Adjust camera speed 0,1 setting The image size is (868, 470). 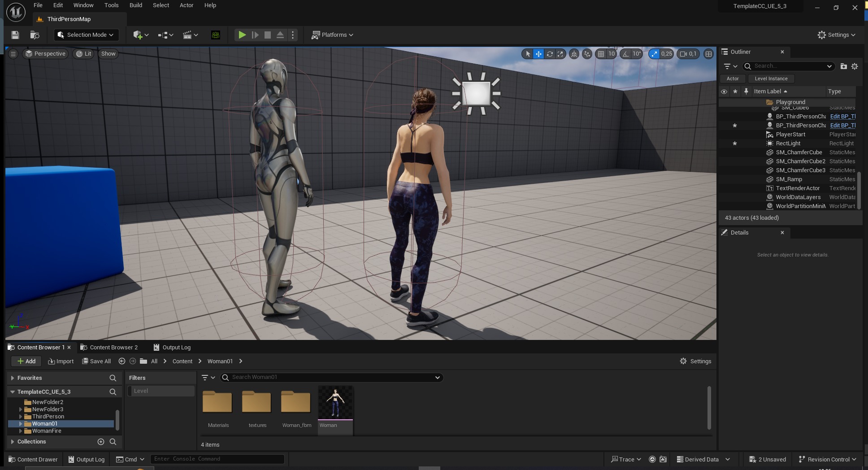click(688, 54)
